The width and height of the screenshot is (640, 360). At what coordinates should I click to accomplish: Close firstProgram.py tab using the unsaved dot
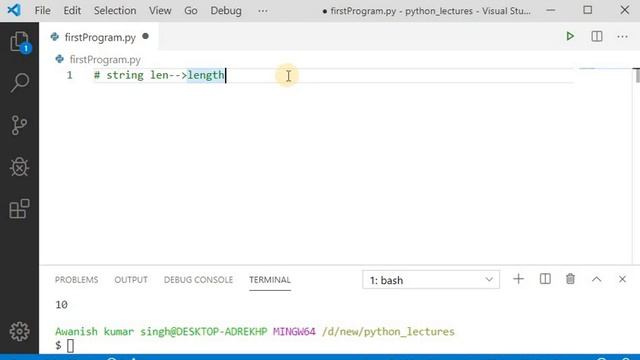(x=145, y=36)
